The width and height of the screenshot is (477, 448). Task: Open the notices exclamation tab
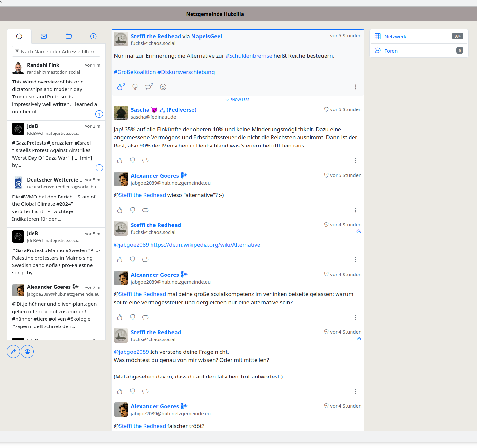(x=93, y=36)
